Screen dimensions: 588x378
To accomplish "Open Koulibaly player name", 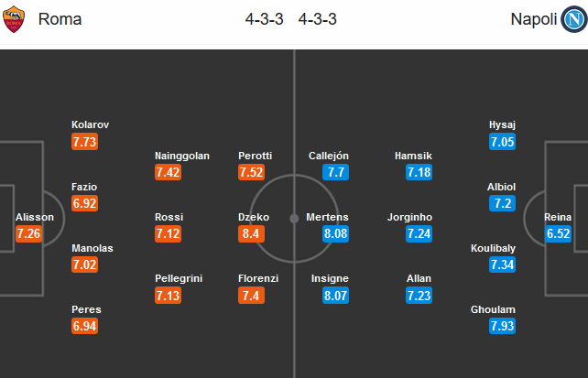I will [493, 248].
